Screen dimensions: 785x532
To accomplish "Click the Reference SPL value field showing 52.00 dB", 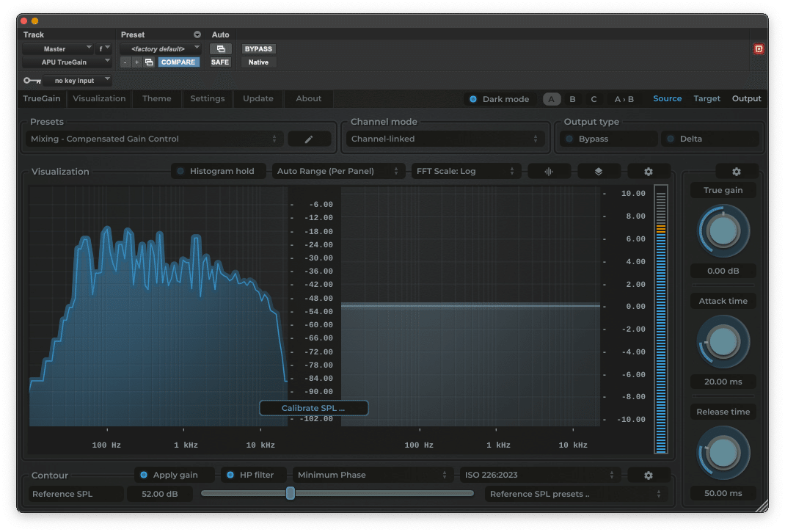I will [160, 493].
